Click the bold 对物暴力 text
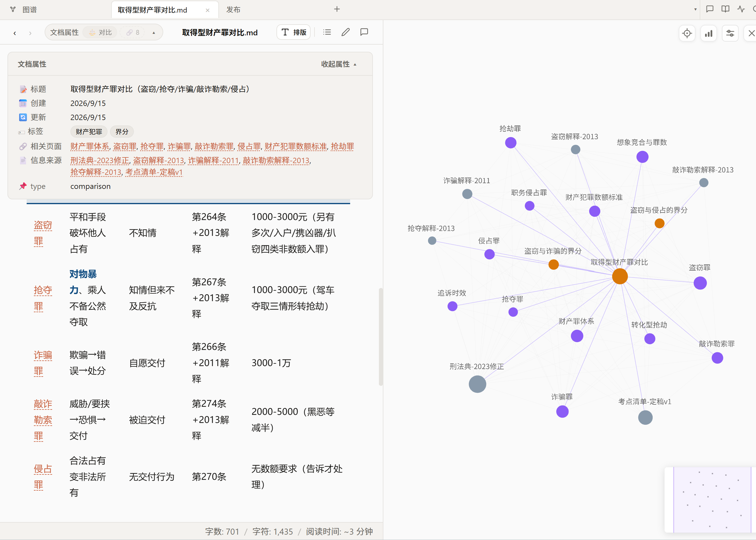The image size is (756, 540). pos(83,282)
